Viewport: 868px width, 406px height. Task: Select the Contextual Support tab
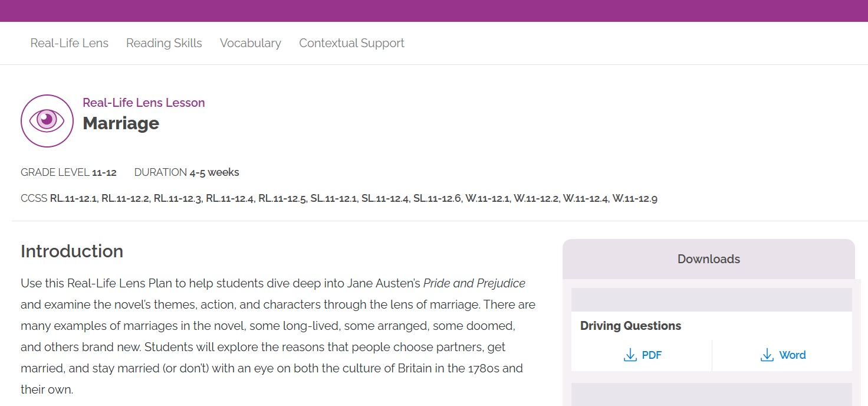point(351,43)
